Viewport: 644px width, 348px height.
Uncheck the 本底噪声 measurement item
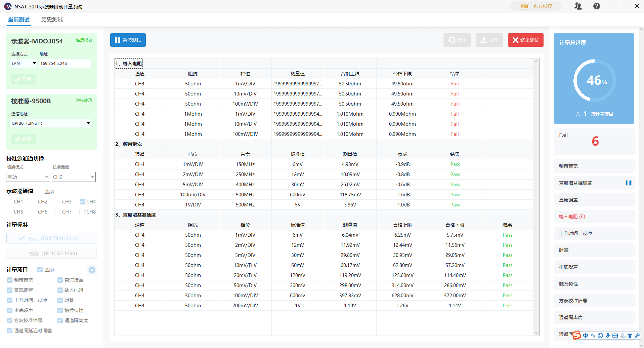point(10,310)
